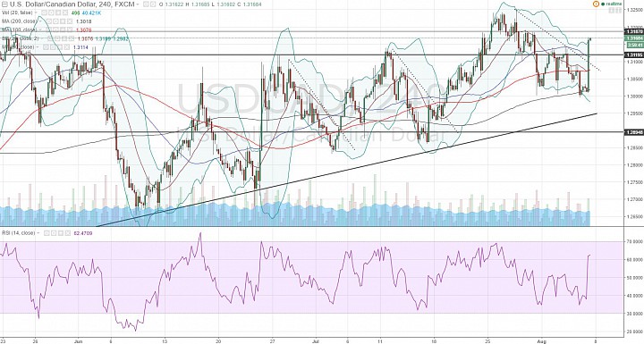Open format settings for Bollinger Bands

[57, 38]
